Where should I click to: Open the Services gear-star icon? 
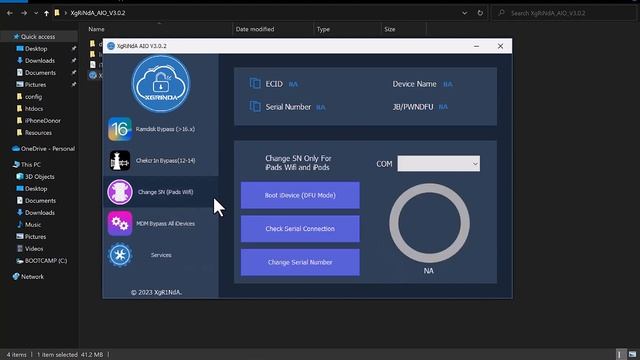tap(120, 255)
